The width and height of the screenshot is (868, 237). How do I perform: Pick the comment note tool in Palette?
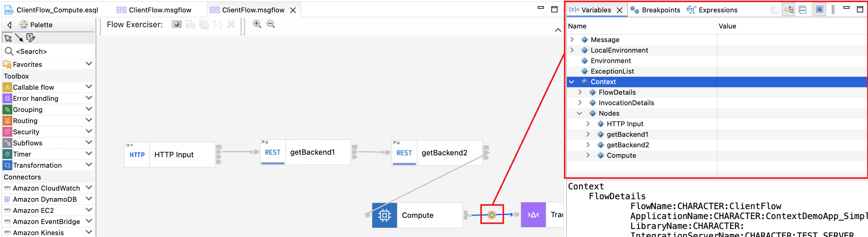click(x=31, y=38)
